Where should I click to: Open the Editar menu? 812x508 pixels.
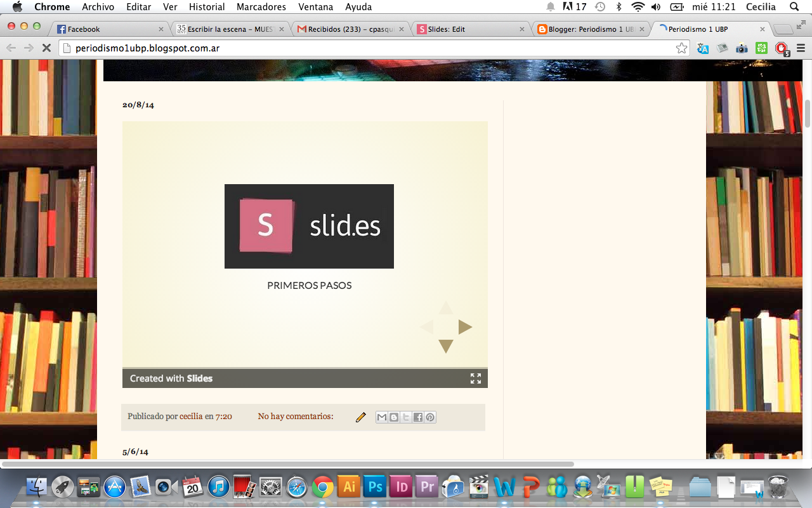point(139,7)
